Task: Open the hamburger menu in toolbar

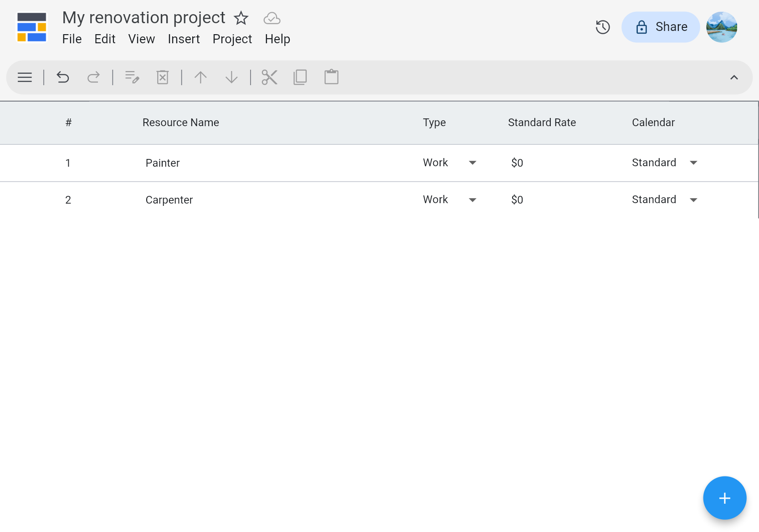Action: click(x=25, y=77)
